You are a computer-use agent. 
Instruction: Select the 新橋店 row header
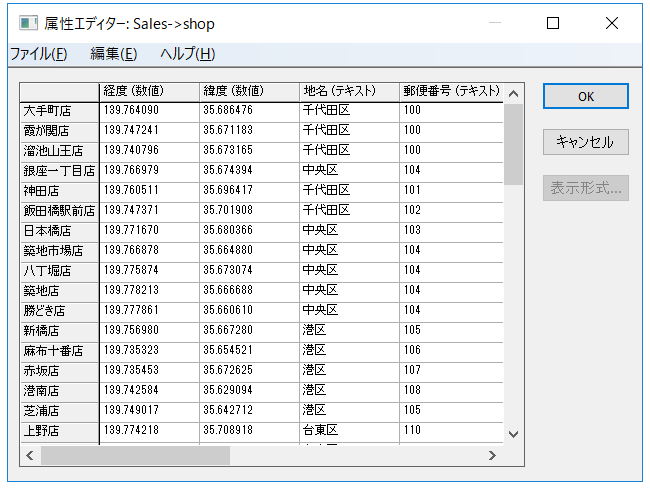pyautogui.click(x=59, y=332)
